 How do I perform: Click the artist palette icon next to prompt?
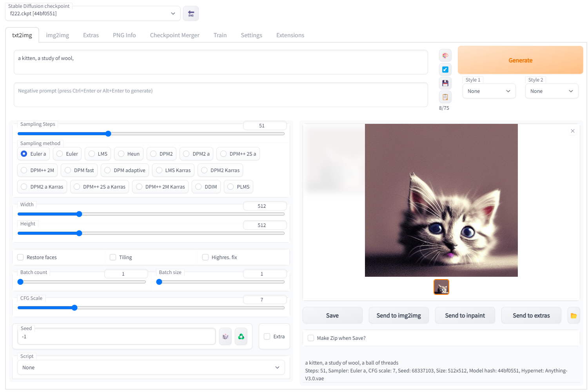click(x=445, y=56)
